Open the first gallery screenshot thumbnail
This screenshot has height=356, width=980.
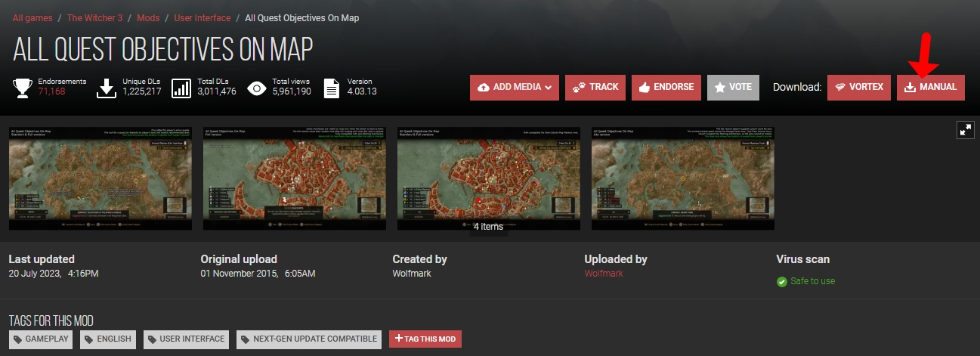[100, 178]
